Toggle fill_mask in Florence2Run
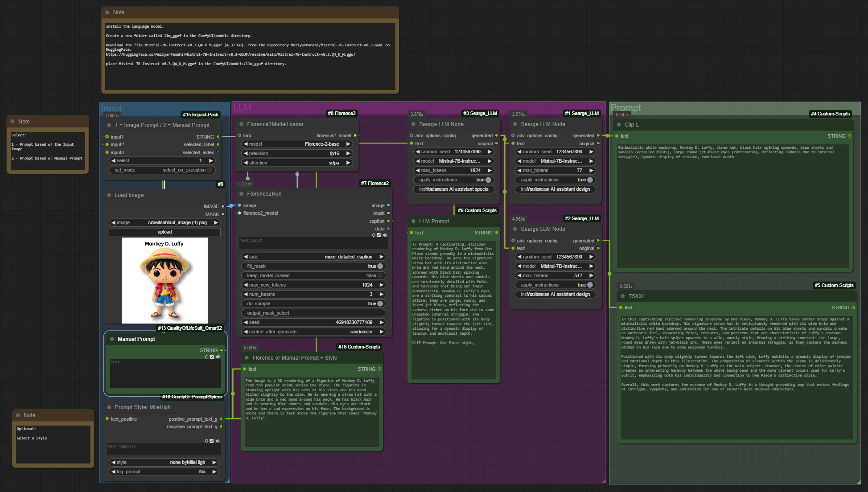 [314, 266]
